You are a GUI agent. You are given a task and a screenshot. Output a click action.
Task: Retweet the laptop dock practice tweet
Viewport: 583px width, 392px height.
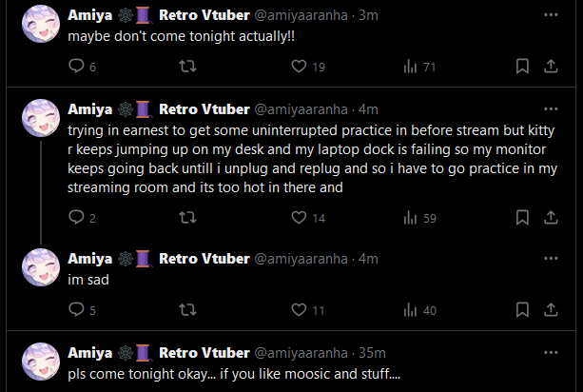coord(187,218)
